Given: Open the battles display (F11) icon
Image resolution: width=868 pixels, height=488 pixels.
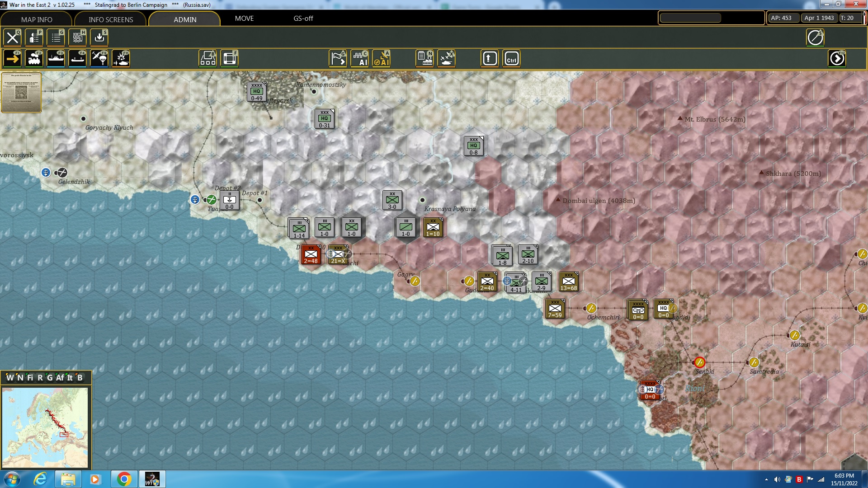Looking at the screenshot, I should point(121,58).
